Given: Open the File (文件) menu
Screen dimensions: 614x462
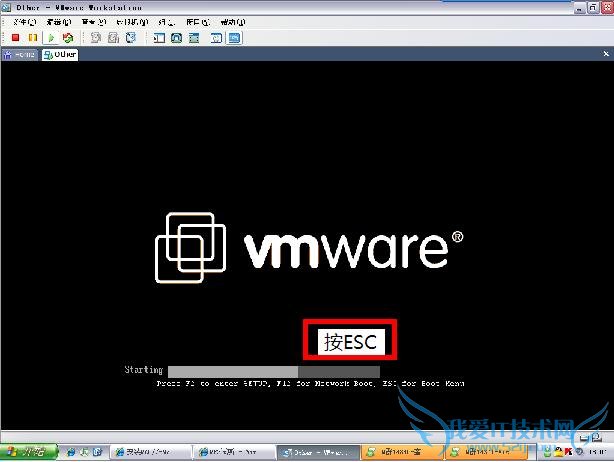Looking at the screenshot, I should (24, 22).
